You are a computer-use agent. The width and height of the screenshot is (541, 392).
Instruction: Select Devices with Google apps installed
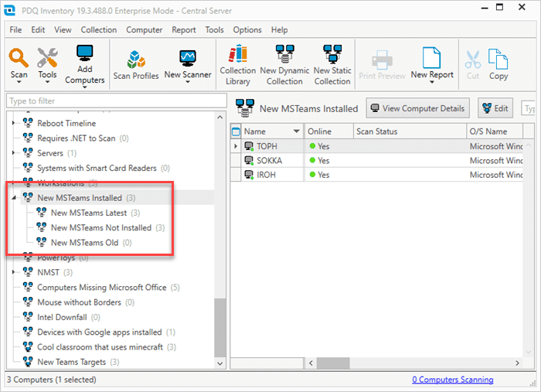(x=100, y=332)
